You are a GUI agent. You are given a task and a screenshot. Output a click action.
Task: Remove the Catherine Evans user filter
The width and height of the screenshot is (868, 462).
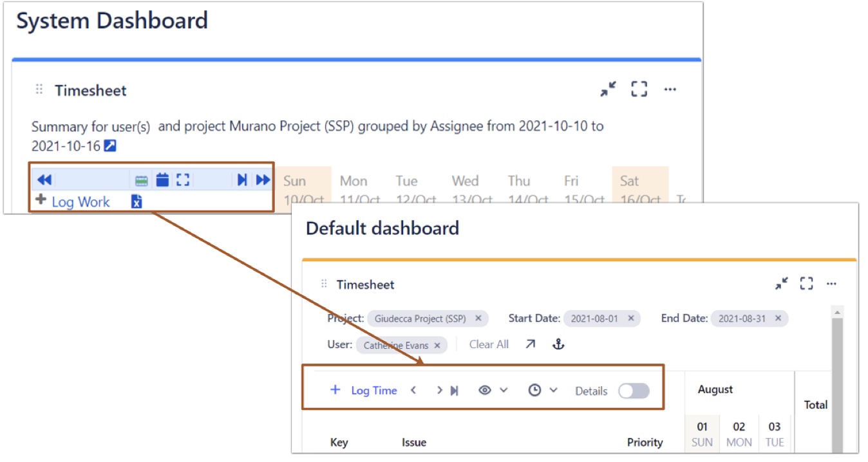tap(437, 346)
